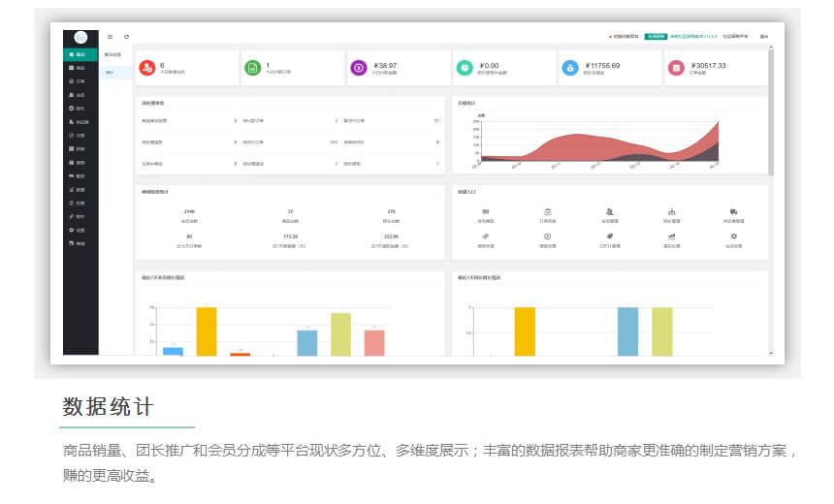Click the green document orders stat icon

point(252,67)
